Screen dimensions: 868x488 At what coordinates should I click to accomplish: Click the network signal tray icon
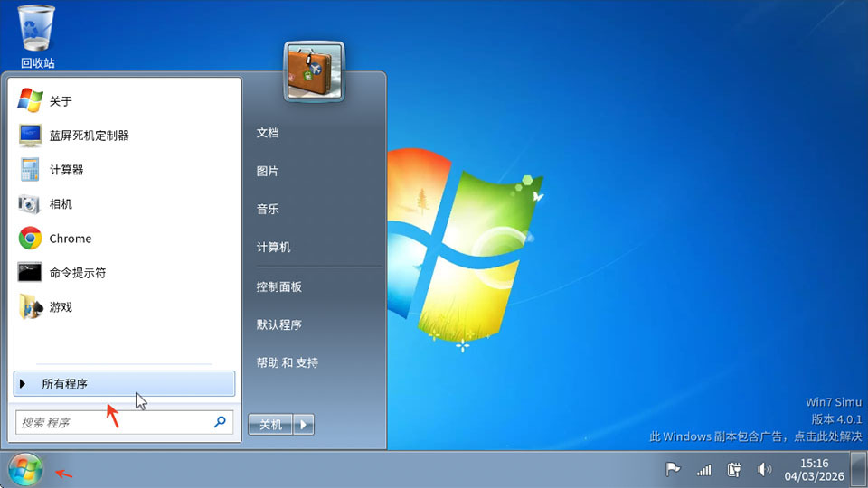(703, 470)
